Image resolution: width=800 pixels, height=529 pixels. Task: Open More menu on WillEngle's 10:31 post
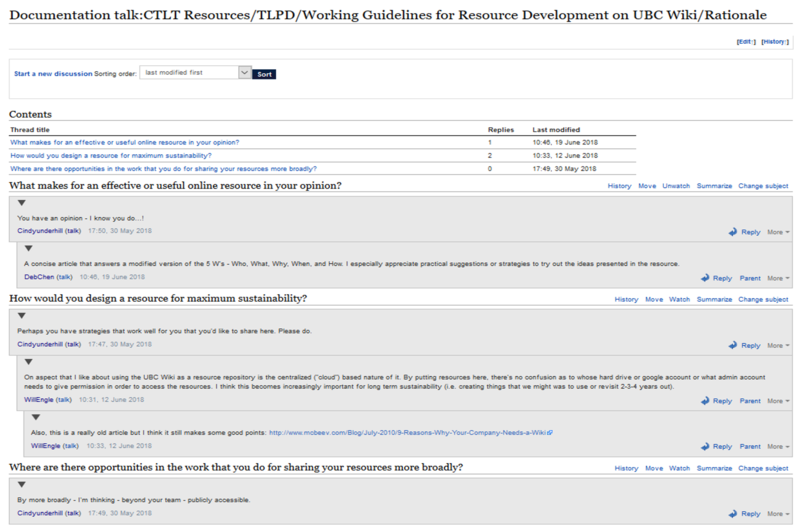(x=778, y=401)
